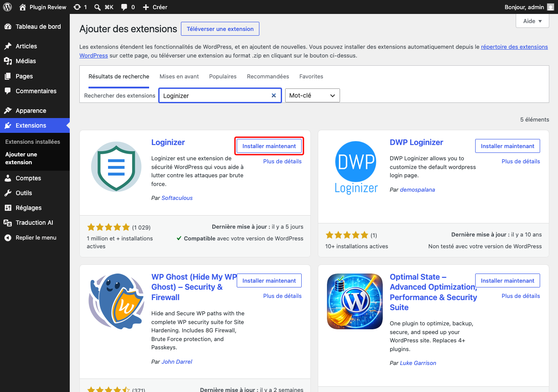Click the Médias sidebar icon

click(x=8, y=61)
